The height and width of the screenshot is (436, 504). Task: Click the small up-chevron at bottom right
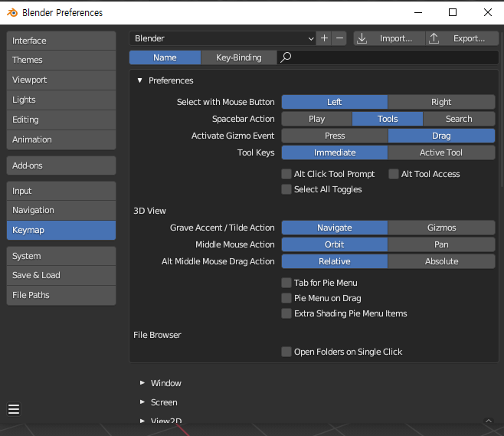[489, 421]
